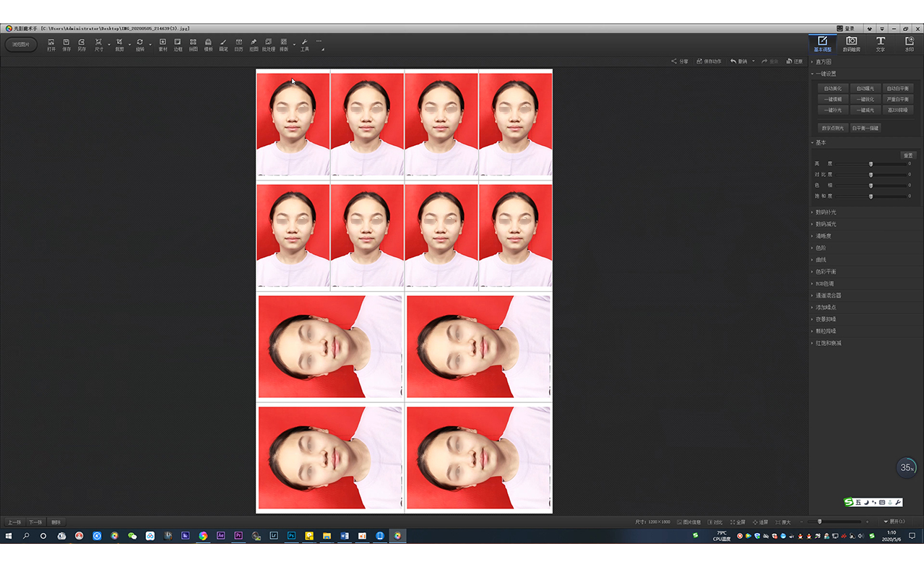Adjust the 饱和度 saturation slider
The height and width of the screenshot is (572, 924).
[x=871, y=196]
